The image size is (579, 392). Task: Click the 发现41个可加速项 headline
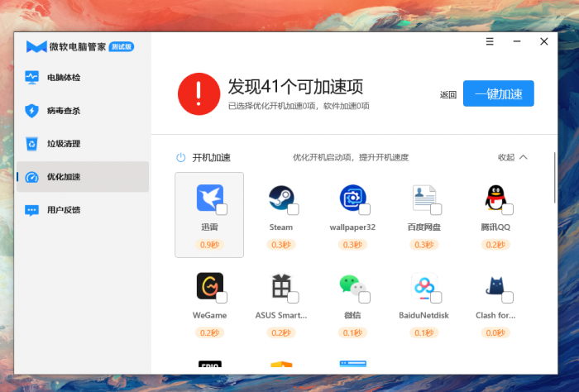tap(296, 87)
